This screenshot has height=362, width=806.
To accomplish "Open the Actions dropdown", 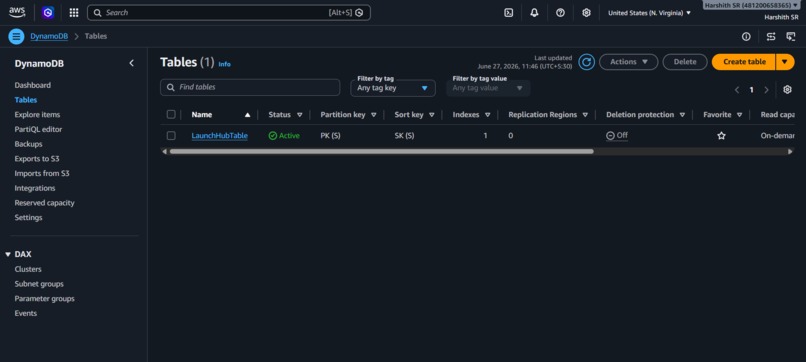I will (629, 62).
